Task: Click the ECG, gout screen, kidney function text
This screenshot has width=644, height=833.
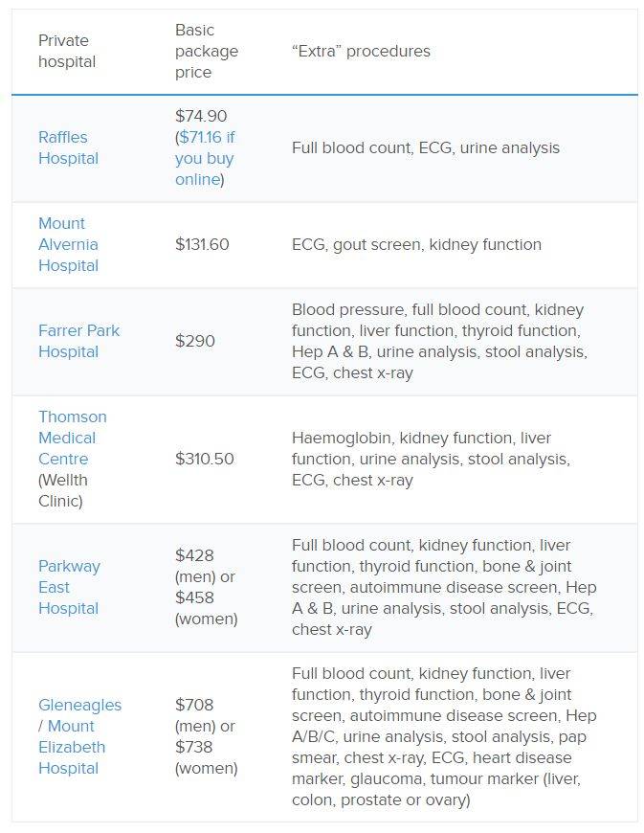Action: (416, 244)
